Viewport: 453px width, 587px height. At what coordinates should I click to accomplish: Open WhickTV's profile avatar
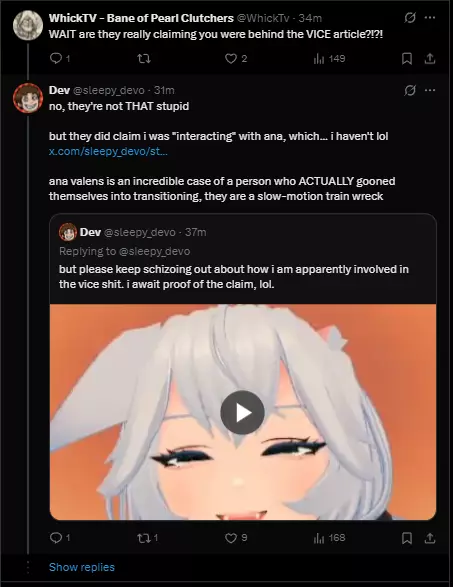click(x=28, y=25)
